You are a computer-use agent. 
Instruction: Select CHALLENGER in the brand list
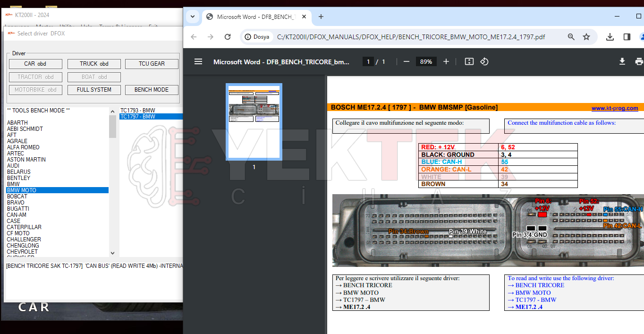click(57, 240)
